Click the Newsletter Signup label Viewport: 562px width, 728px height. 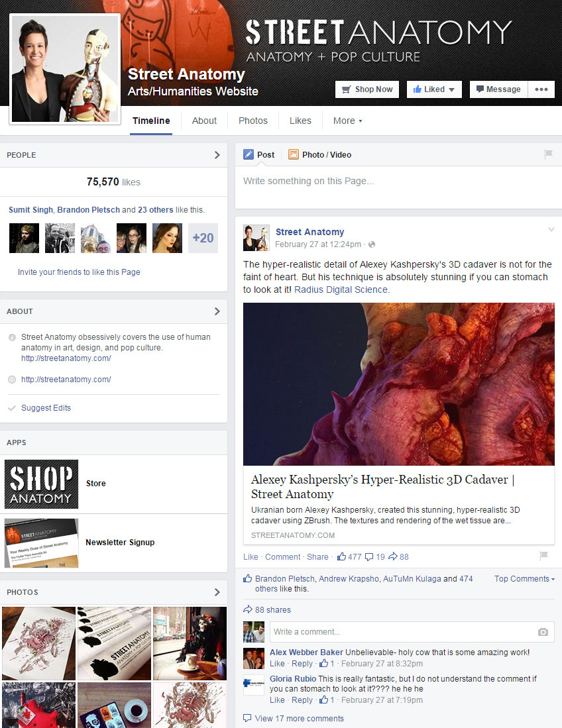click(x=120, y=543)
